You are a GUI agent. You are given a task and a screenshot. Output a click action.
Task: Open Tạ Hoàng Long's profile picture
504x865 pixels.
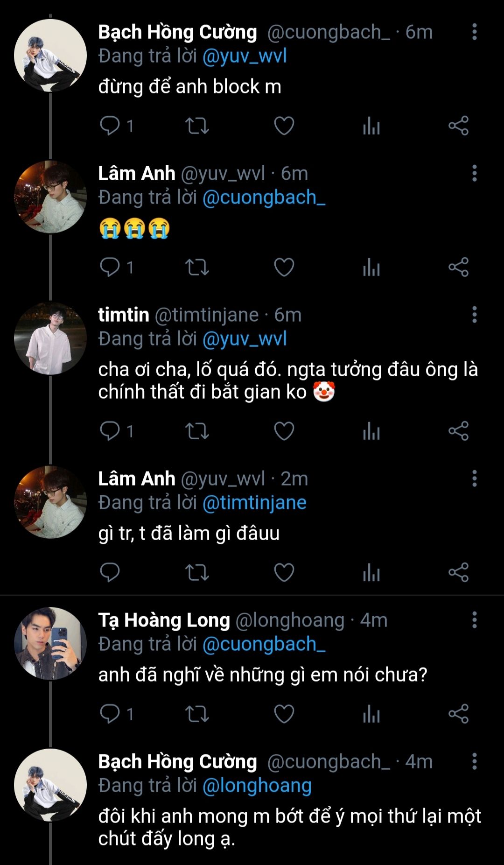50,643
